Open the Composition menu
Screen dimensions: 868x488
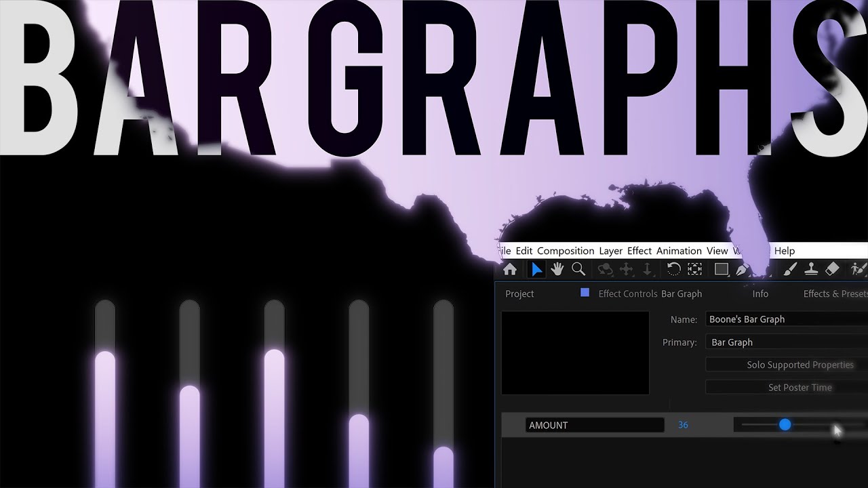[x=566, y=251]
